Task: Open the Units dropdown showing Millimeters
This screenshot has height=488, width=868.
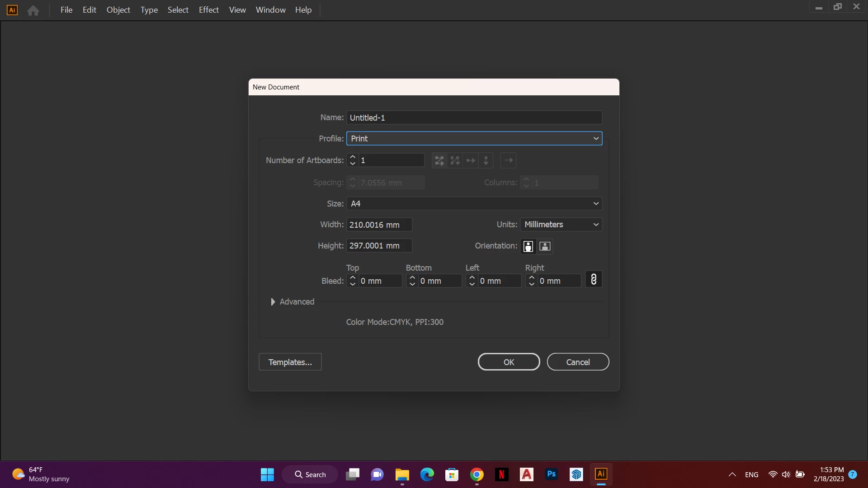Action: (561, 225)
